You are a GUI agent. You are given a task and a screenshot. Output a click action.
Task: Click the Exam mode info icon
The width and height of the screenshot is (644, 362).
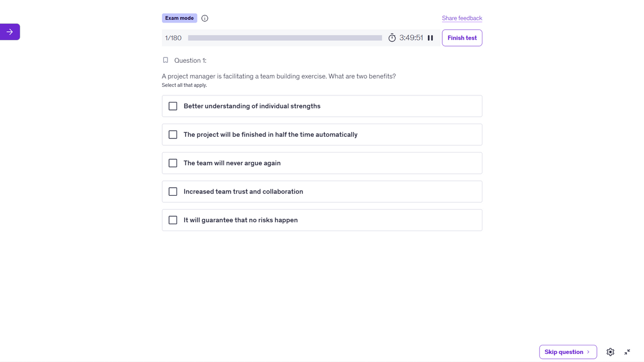coord(204,18)
